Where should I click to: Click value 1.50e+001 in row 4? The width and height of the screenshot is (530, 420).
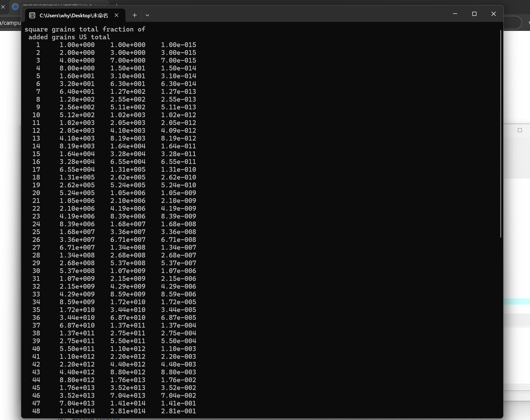[128, 68]
